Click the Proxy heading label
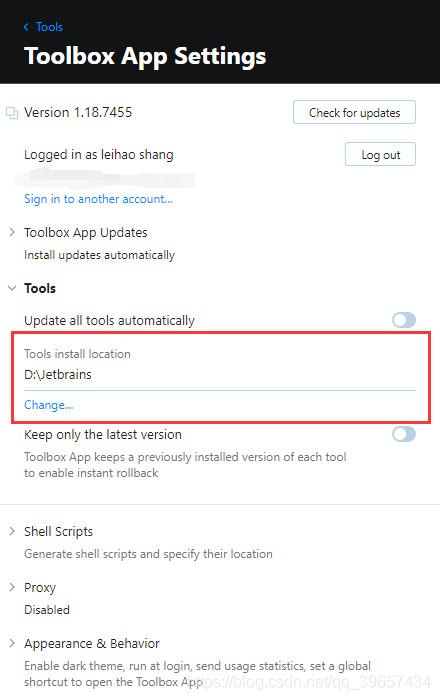 click(40, 588)
